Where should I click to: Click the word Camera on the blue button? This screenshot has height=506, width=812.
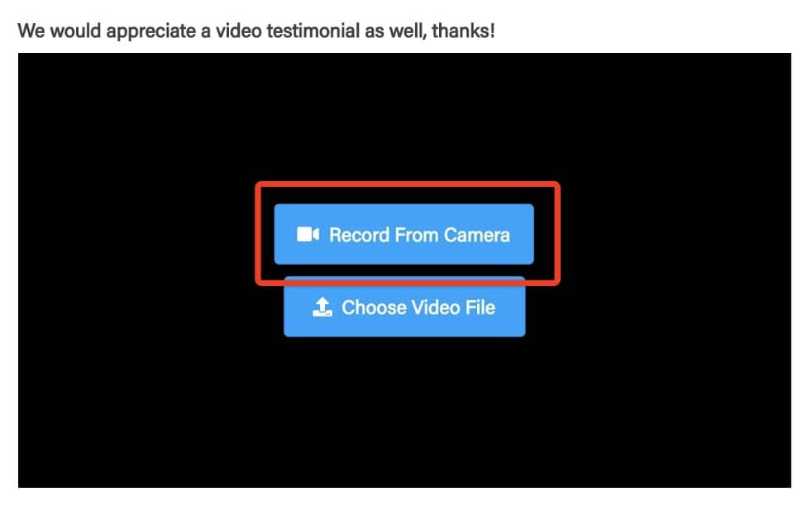(x=476, y=235)
